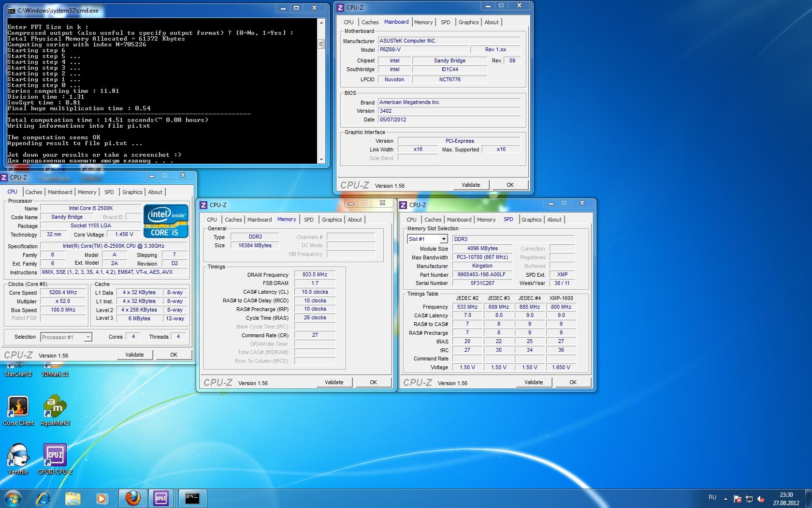Click the XMP-1600 frequency 800 MHz cell
The image size is (812, 508).
tap(561, 307)
